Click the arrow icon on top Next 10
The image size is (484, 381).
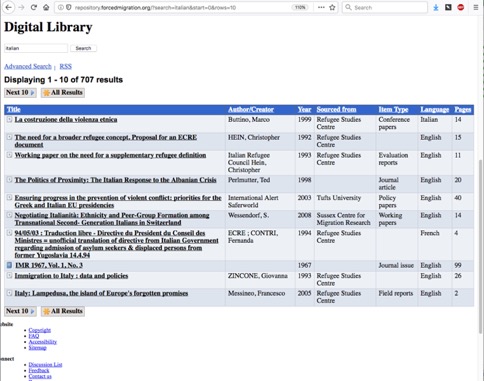tap(32, 93)
